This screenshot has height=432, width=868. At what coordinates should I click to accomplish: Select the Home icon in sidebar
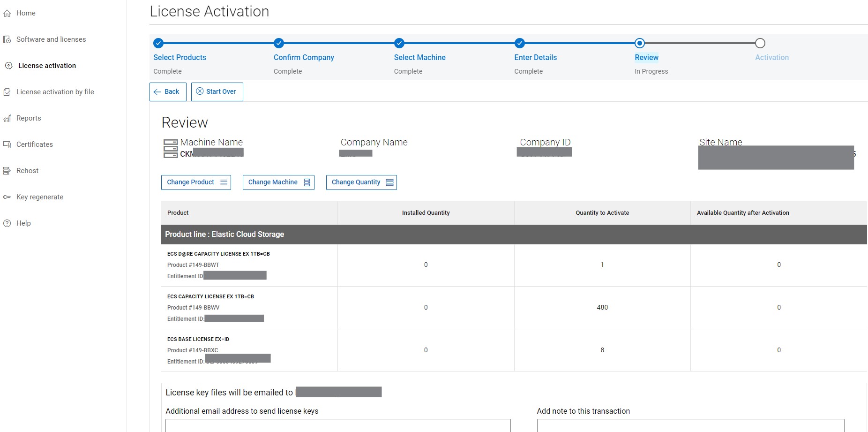(7, 13)
